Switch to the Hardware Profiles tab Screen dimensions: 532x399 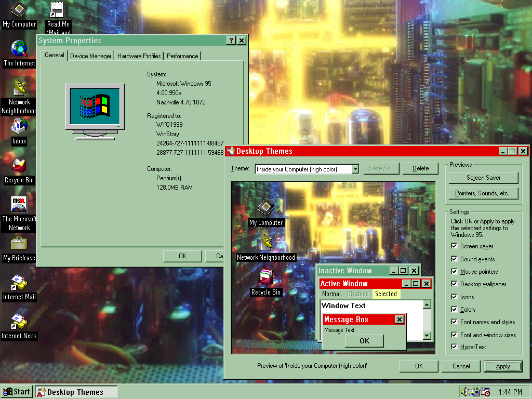[139, 56]
